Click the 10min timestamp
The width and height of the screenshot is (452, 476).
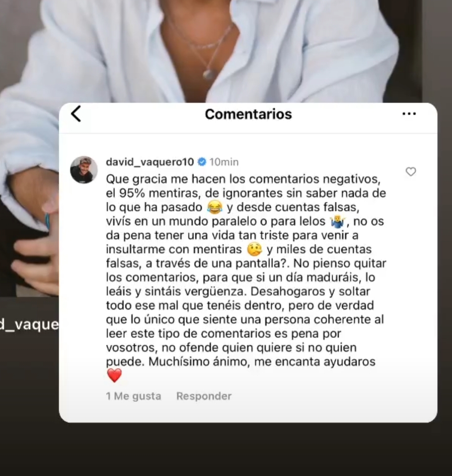coord(224,162)
